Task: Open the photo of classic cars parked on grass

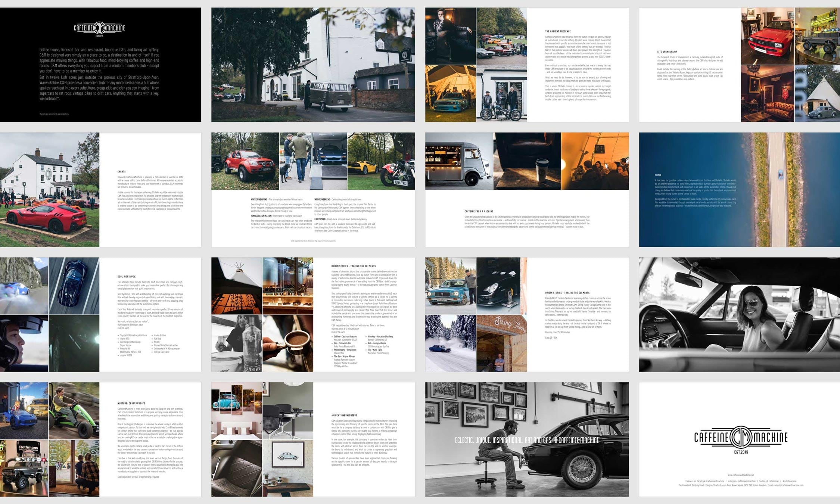Action: click(502, 36)
